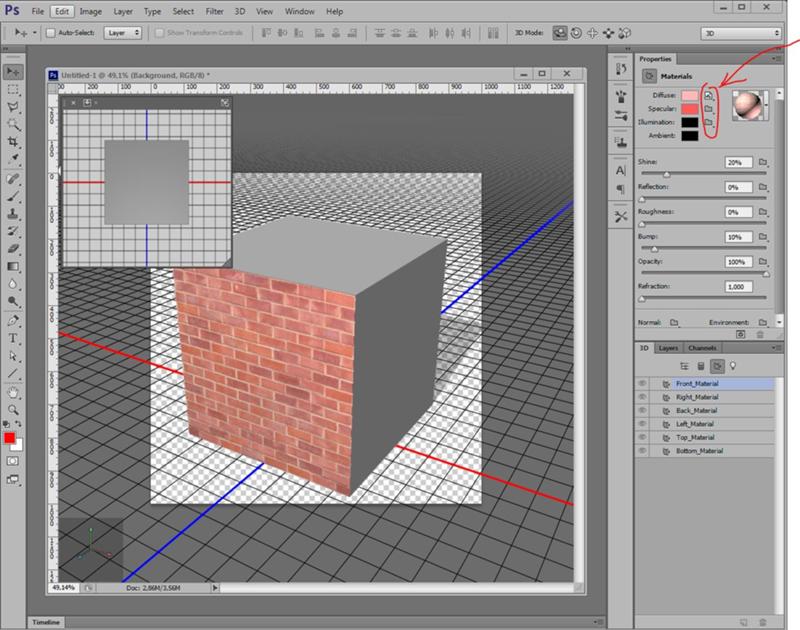Select the Crop tool in the toolbox

tap(14, 141)
